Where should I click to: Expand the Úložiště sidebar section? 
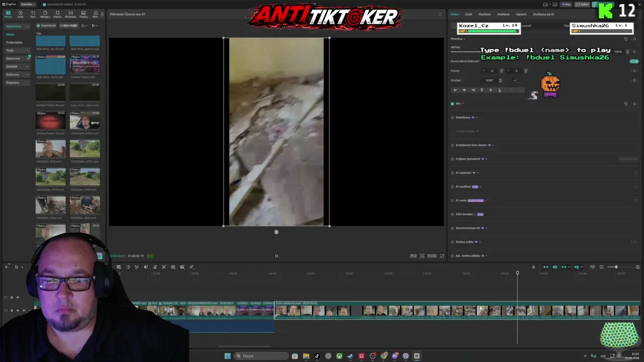point(17,66)
